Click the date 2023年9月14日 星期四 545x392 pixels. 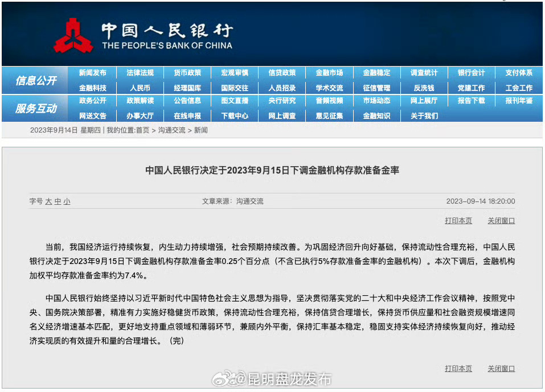65,130
